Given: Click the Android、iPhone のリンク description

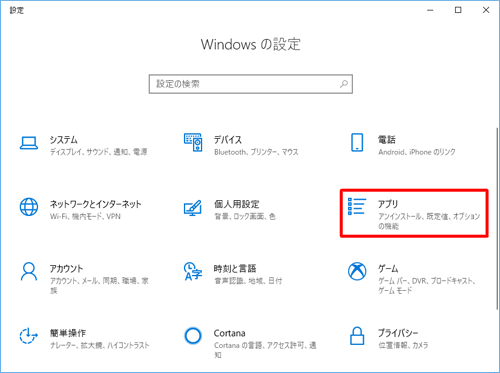Looking at the screenshot, I should click(x=417, y=152).
